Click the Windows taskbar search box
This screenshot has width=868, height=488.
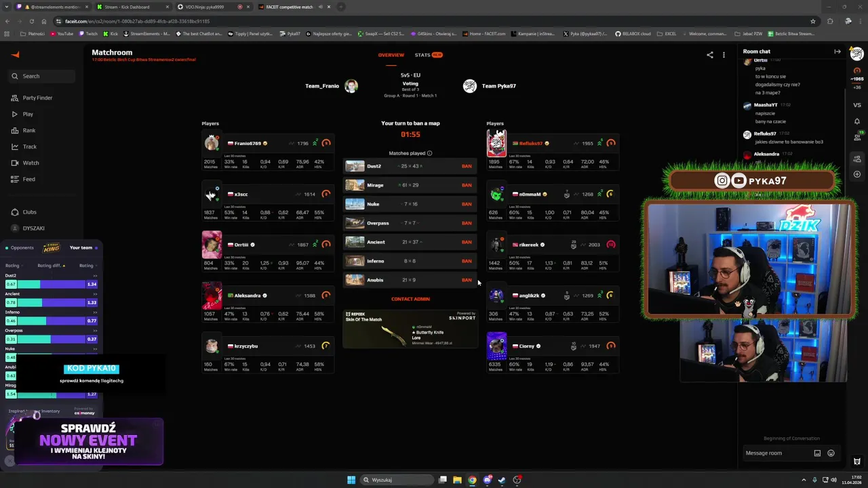[x=397, y=480]
